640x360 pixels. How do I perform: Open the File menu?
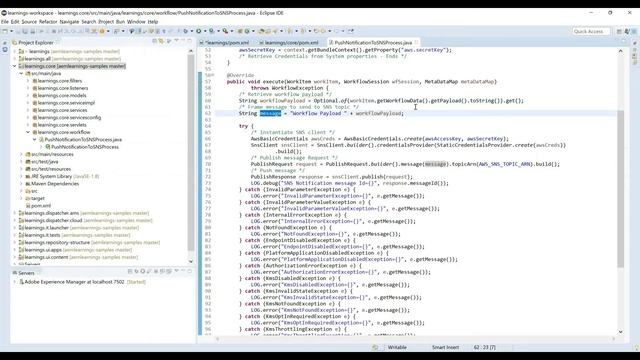[x=4, y=22]
